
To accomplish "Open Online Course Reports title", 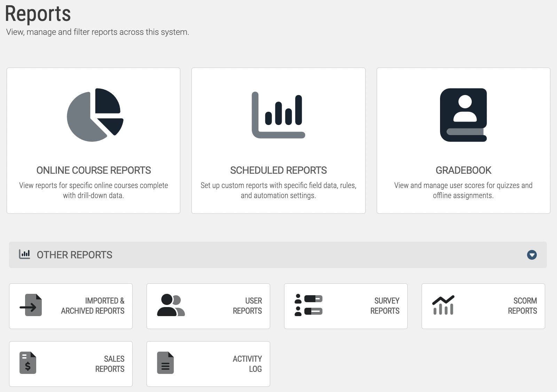I will [x=94, y=170].
